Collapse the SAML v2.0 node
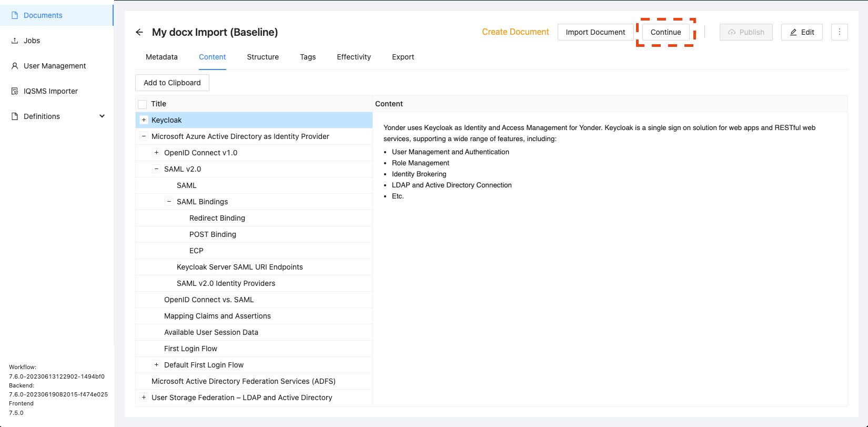Screen dimensions: 868x427 (x=156, y=169)
